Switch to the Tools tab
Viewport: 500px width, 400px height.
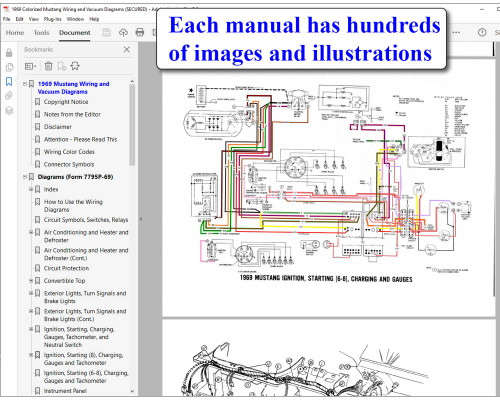[41, 33]
